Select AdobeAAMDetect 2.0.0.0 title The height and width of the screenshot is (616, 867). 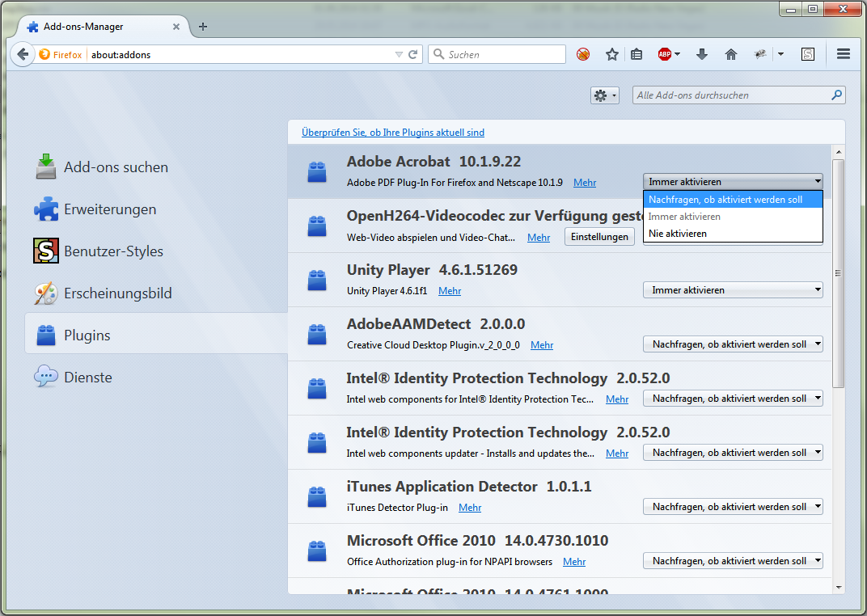(x=436, y=323)
